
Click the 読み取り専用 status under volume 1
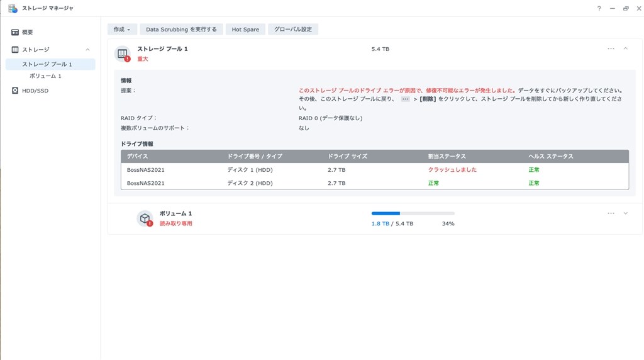click(x=176, y=223)
